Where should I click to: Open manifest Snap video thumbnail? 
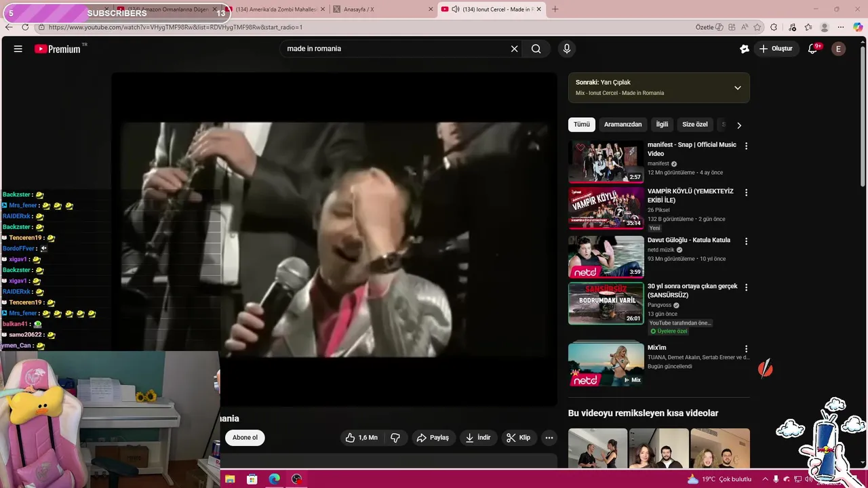coord(606,162)
